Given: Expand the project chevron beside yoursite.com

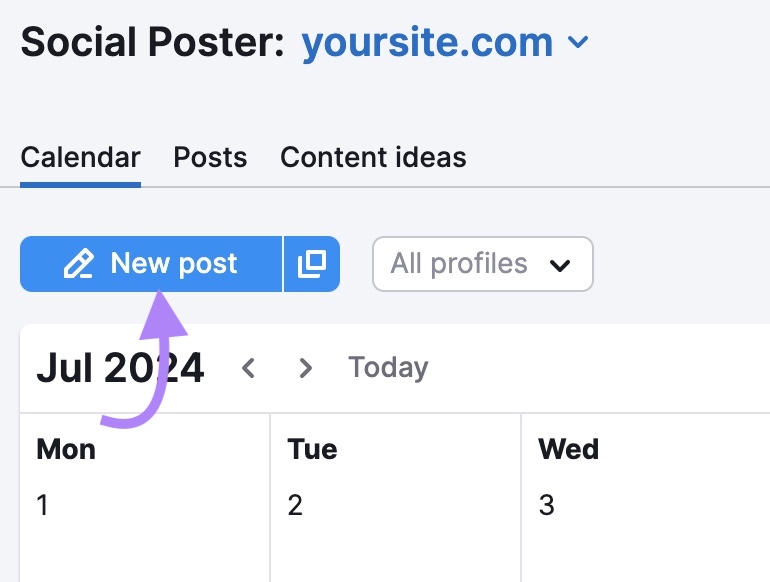Looking at the screenshot, I should (578, 43).
